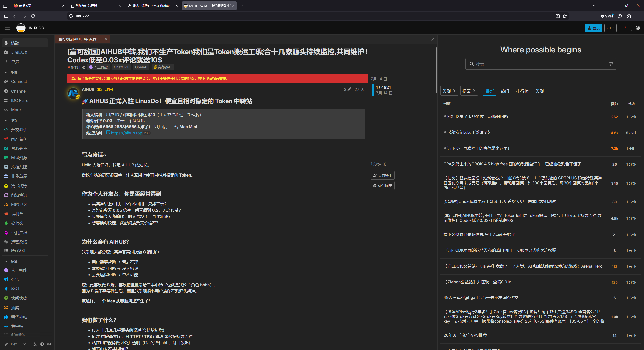Close the AIHUB topic sub-tab

coord(106,39)
